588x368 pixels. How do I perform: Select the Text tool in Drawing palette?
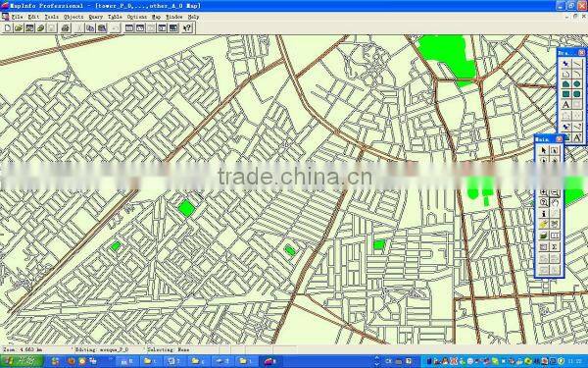pyautogui.click(x=565, y=104)
